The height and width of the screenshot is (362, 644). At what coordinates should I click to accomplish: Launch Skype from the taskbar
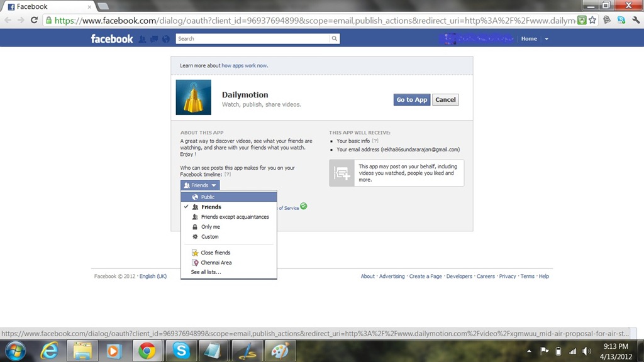click(x=181, y=351)
